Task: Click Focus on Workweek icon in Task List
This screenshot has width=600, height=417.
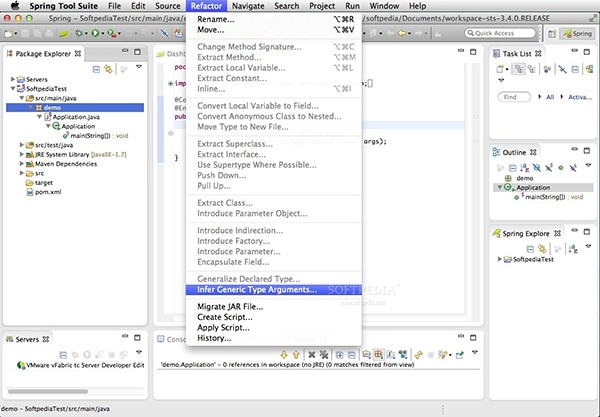Action: pos(547,69)
